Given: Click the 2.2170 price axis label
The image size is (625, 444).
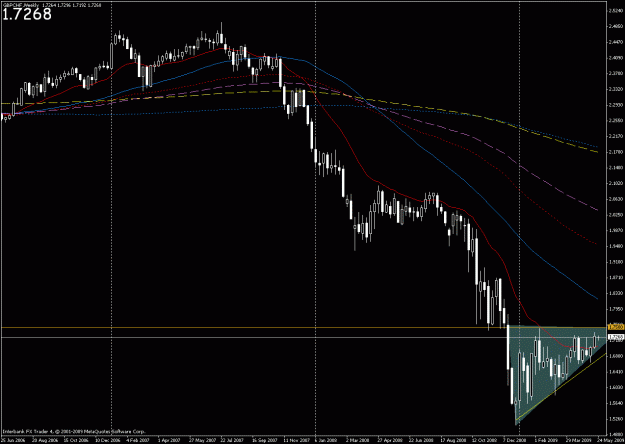Looking at the screenshot, I should 616,136.
